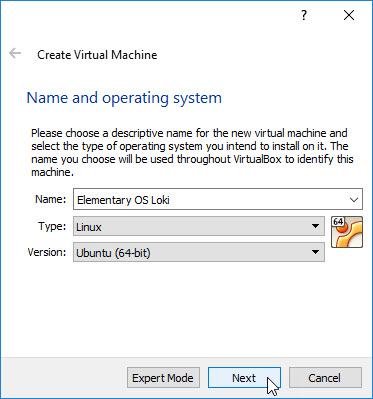Click the 'Type:' label
The width and height of the screenshot is (373, 399).
click(x=52, y=226)
